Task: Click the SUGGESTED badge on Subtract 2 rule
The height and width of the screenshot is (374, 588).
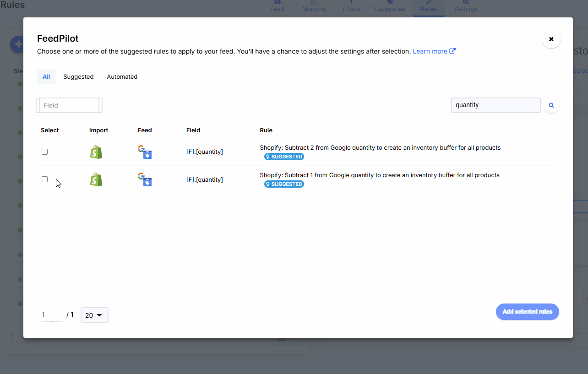Action: [284, 157]
